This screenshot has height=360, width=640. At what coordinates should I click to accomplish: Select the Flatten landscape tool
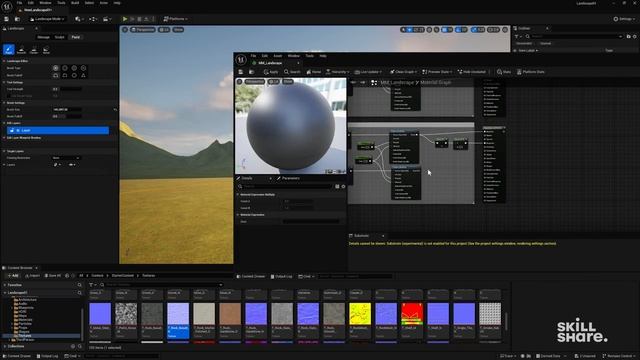(x=34, y=50)
